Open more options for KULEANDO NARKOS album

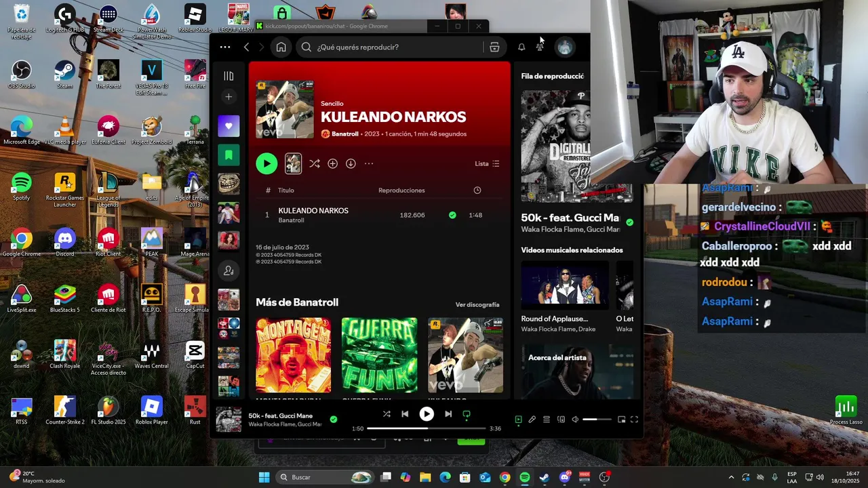(369, 163)
